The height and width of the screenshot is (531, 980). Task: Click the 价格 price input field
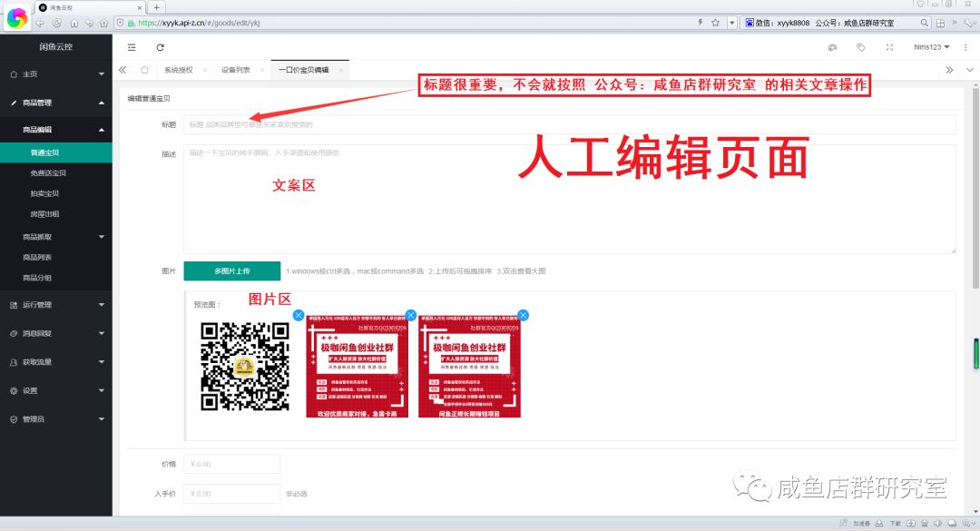(x=231, y=464)
